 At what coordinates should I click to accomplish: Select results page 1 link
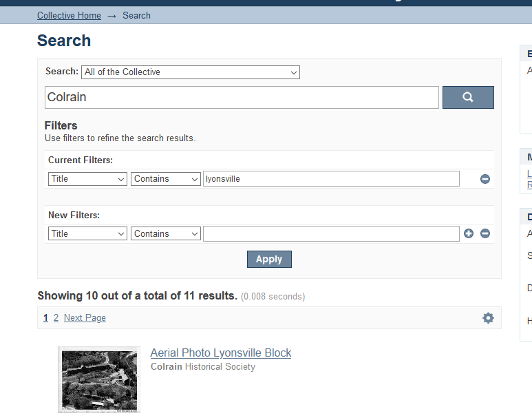tap(46, 318)
